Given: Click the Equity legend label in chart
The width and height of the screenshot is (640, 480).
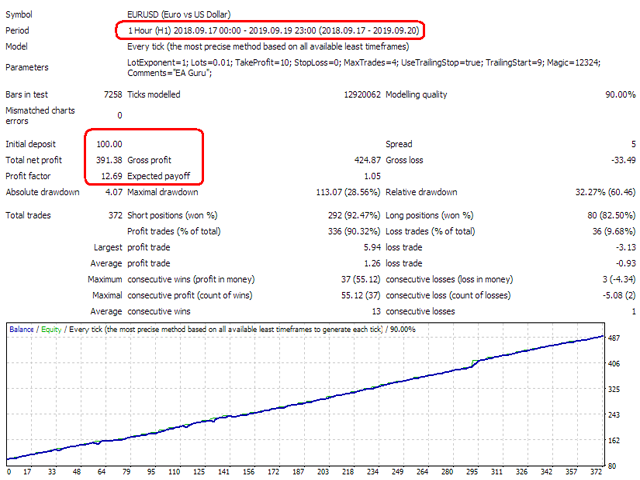Looking at the screenshot, I should click(x=51, y=329).
